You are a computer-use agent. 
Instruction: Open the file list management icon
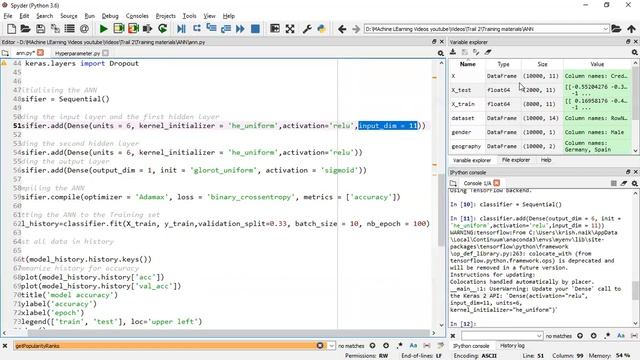[70, 29]
